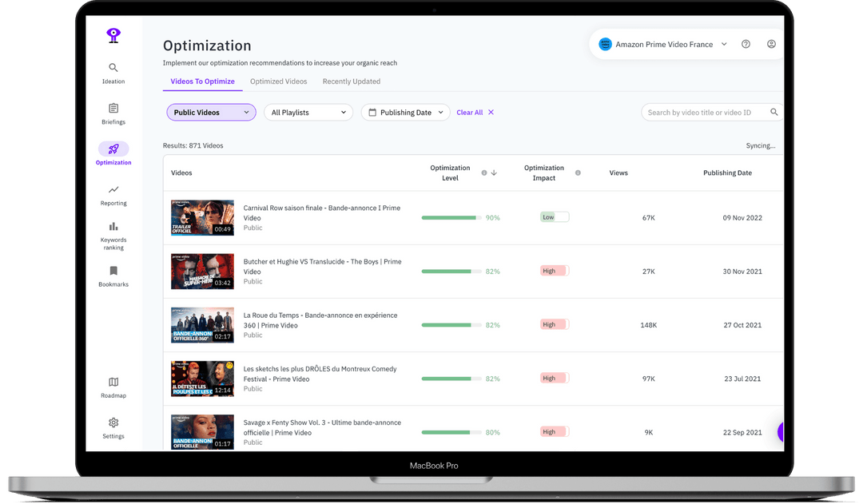Open the Ideation search section
The height and width of the screenshot is (504, 863).
pos(113,73)
